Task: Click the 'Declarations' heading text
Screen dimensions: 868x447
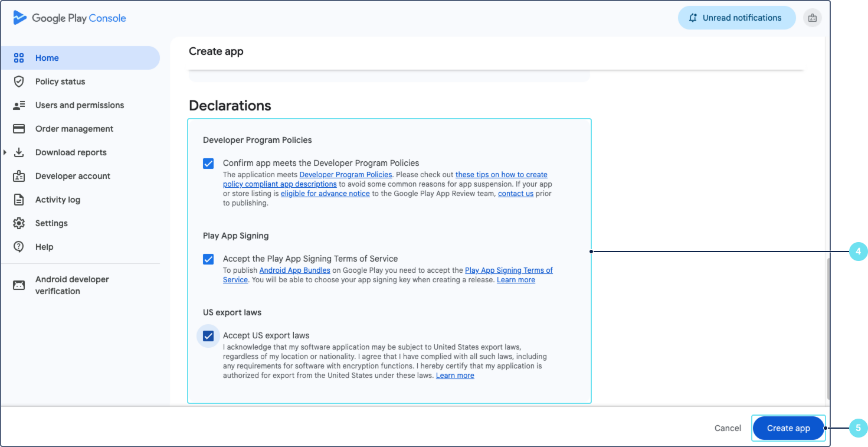Action: click(x=230, y=106)
